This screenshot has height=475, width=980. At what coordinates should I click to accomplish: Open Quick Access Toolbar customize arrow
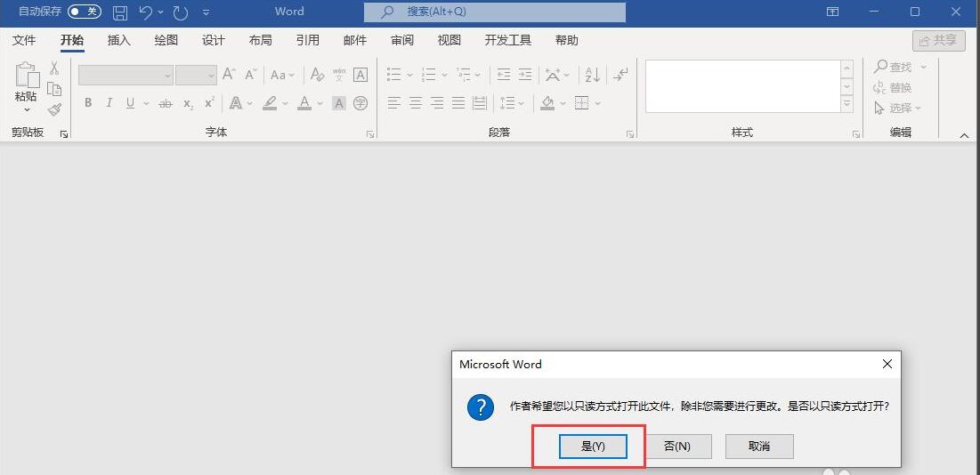[x=207, y=12]
